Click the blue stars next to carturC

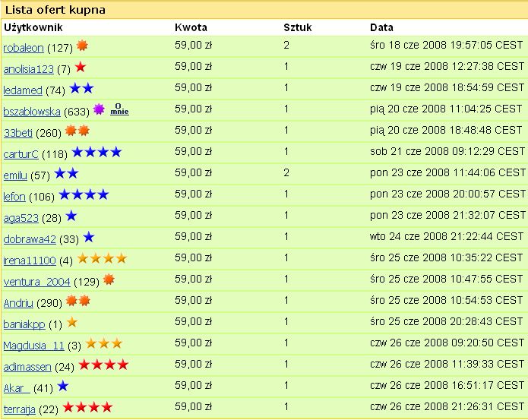(96, 153)
